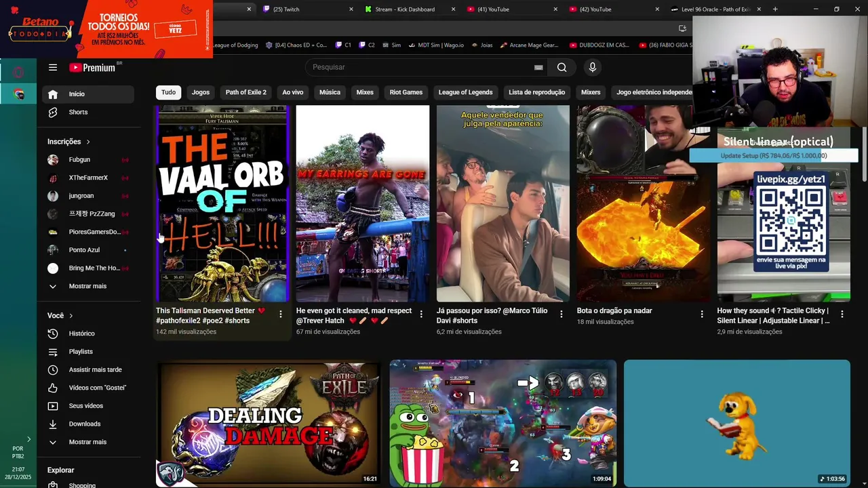Viewport: 868px width, 488px height.
Task: Open My Earrings Are Gone short thumbnail
Action: point(363,203)
